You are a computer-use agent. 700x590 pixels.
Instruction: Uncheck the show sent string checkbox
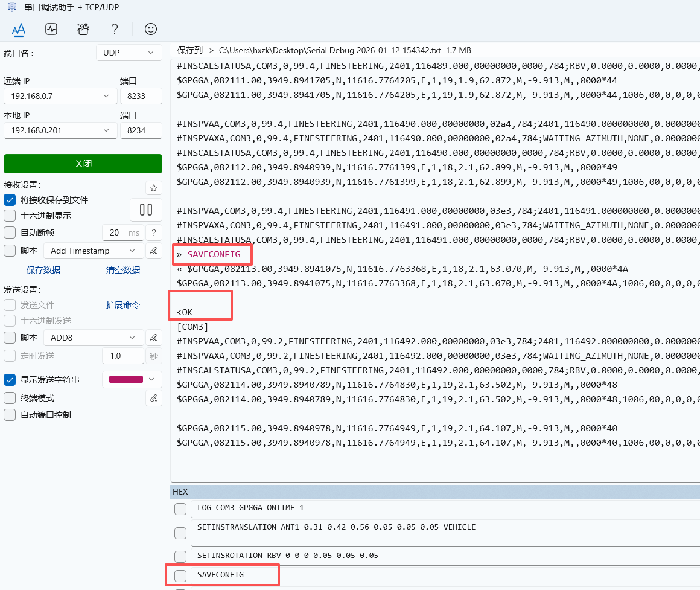coord(10,380)
